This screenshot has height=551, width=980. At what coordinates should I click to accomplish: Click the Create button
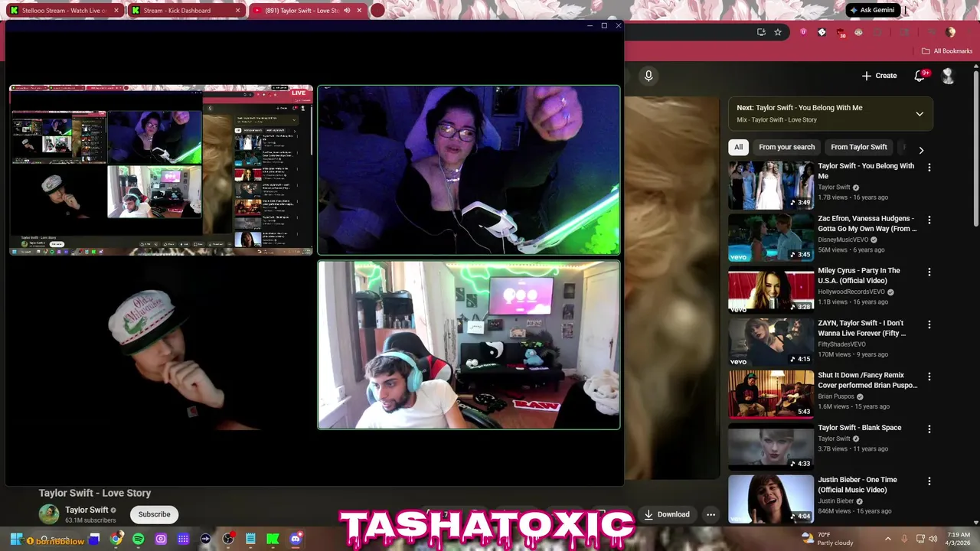[x=879, y=76]
